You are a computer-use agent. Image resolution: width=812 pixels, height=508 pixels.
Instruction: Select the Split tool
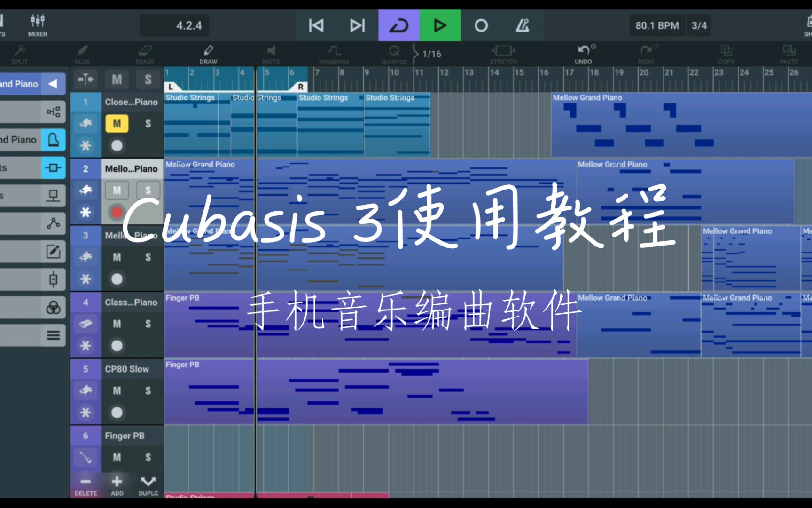[x=19, y=54]
